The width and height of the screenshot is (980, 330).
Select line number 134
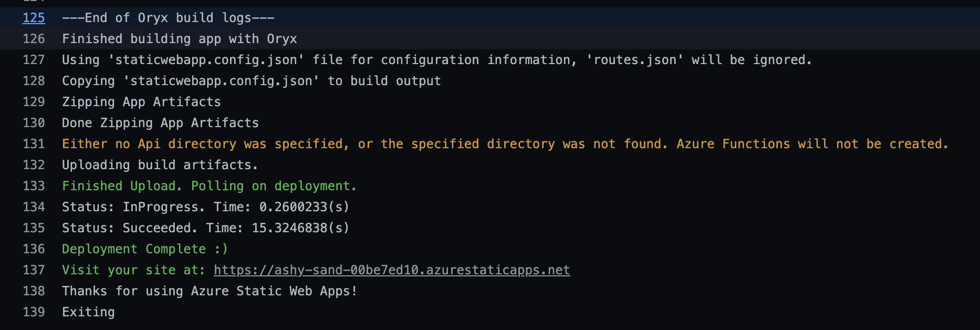pyautogui.click(x=34, y=207)
